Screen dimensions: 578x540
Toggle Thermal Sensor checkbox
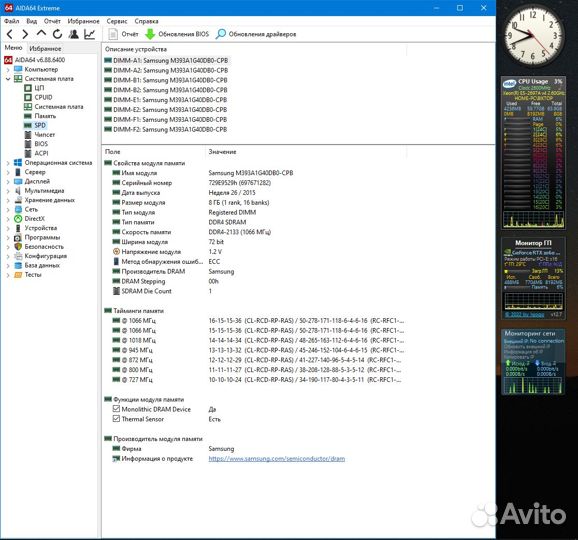click(116, 419)
